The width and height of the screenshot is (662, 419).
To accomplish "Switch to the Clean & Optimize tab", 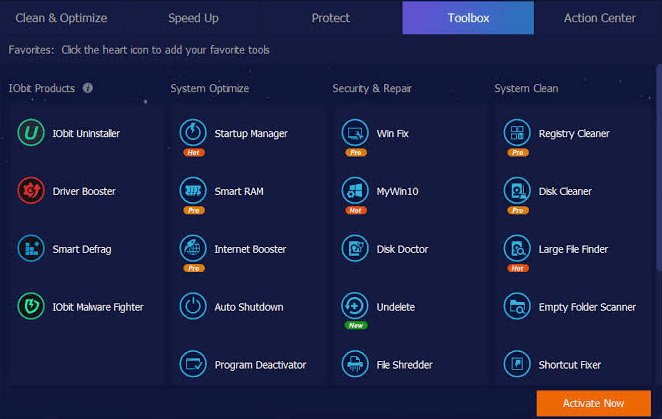I will coord(61,18).
